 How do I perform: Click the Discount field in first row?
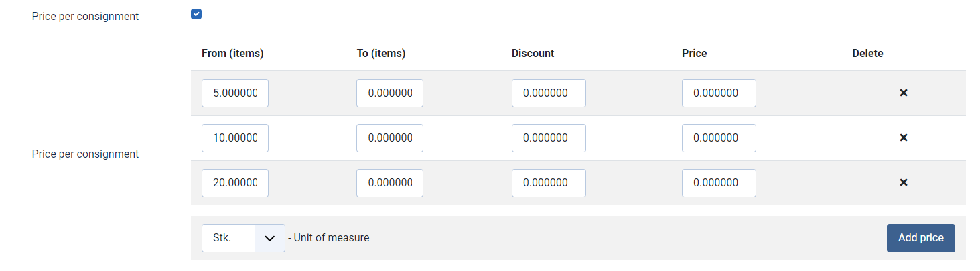click(x=549, y=93)
